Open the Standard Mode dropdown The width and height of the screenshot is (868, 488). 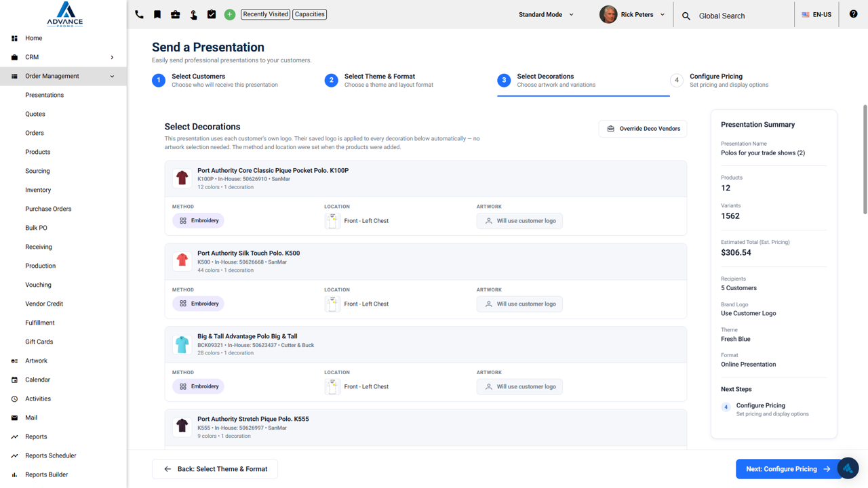pyautogui.click(x=546, y=14)
